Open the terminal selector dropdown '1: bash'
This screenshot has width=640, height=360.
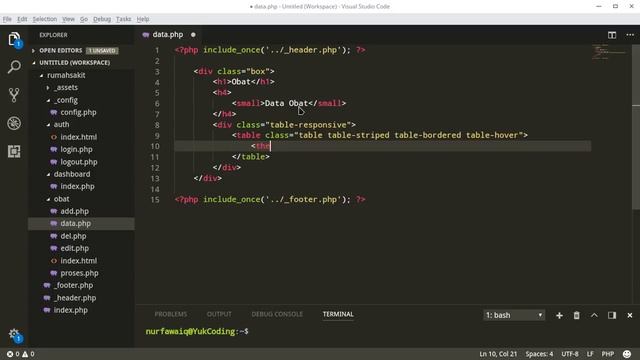[514, 315]
